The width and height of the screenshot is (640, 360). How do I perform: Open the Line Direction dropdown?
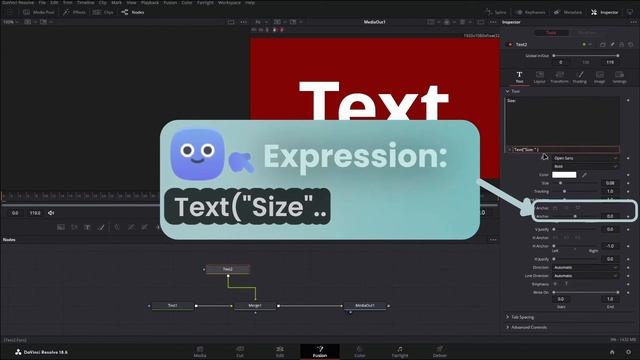585,276
